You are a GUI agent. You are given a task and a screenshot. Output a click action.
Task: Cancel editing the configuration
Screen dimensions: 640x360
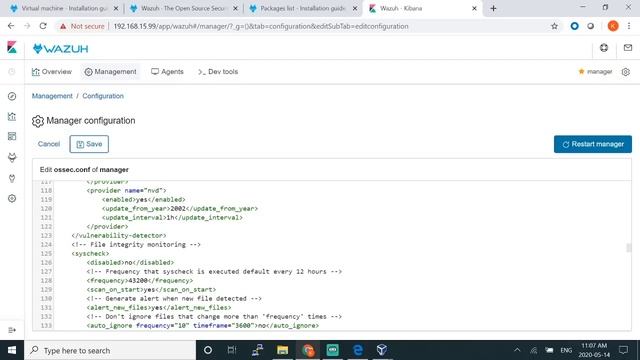[49, 144]
